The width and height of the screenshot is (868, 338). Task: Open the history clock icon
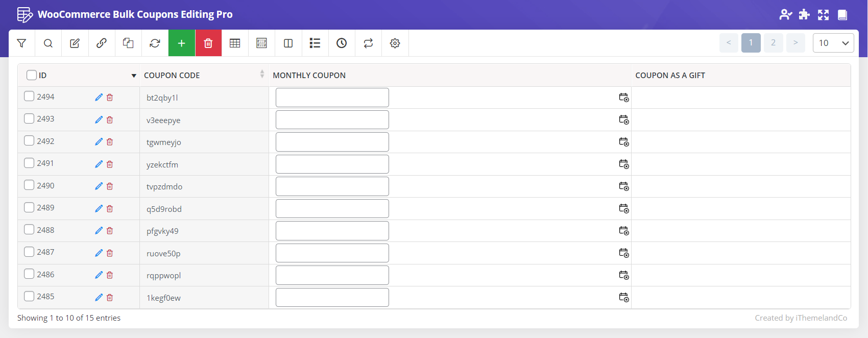click(x=342, y=43)
